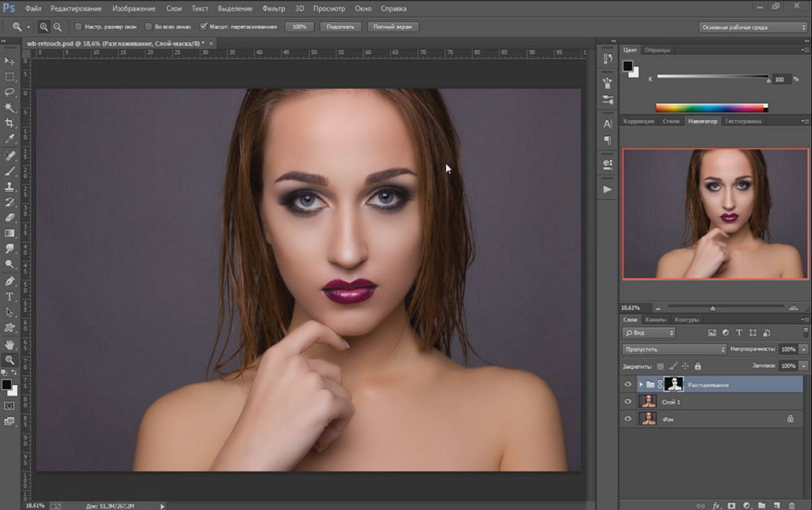Open the workspace dropdown 'Основная рабочая среда'
The width and height of the screenshot is (812, 510).
[x=752, y=27]
